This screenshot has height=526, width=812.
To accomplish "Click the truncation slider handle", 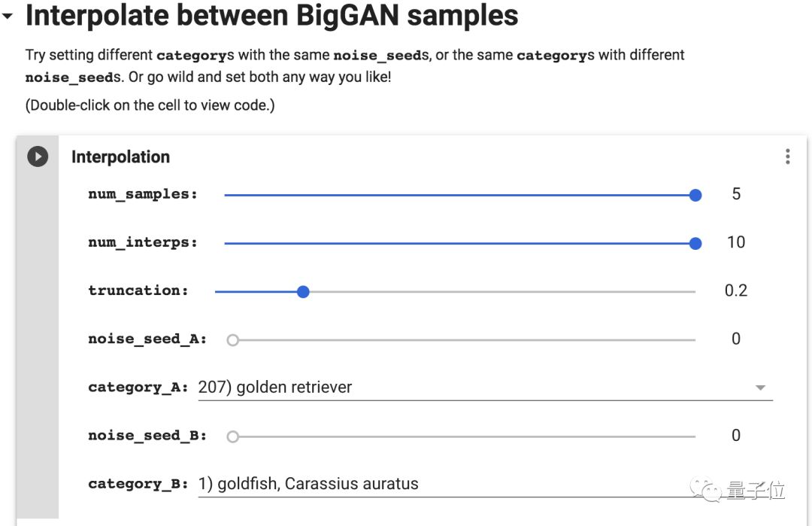I will pyautogui.click(x=303, y=291).
